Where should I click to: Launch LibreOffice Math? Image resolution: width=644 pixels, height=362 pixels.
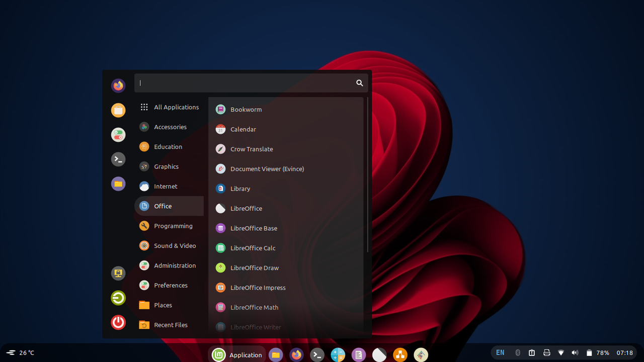pos(286,307)
